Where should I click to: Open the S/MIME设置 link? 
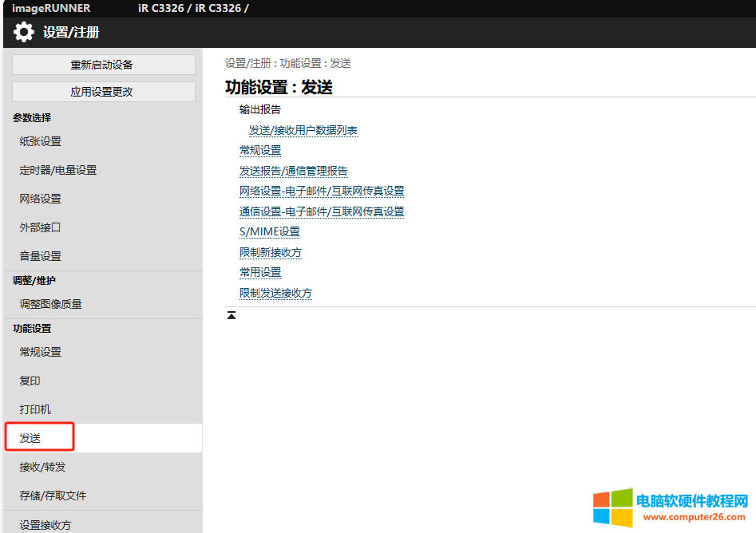click(269, 231)
